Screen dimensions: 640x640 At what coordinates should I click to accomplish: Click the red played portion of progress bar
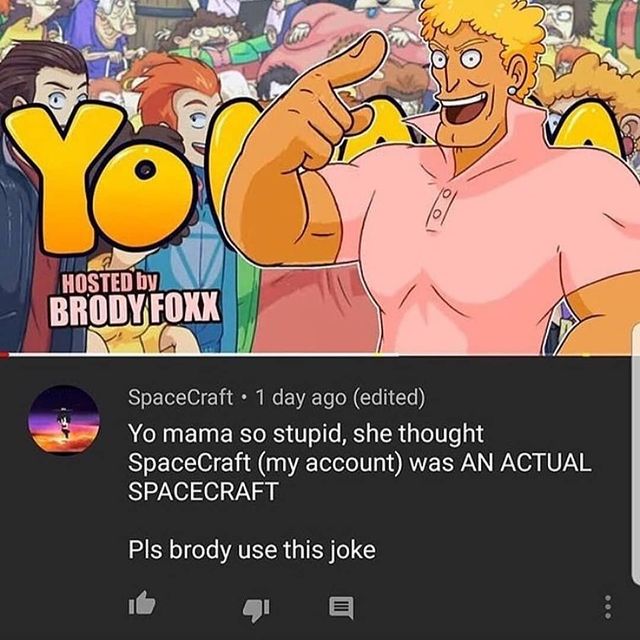tap(4, 355)
